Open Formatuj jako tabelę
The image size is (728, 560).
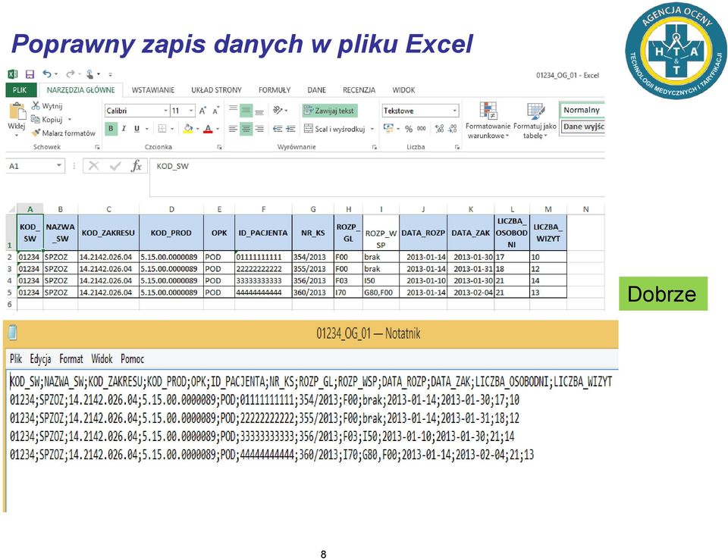tap(535, 120)
